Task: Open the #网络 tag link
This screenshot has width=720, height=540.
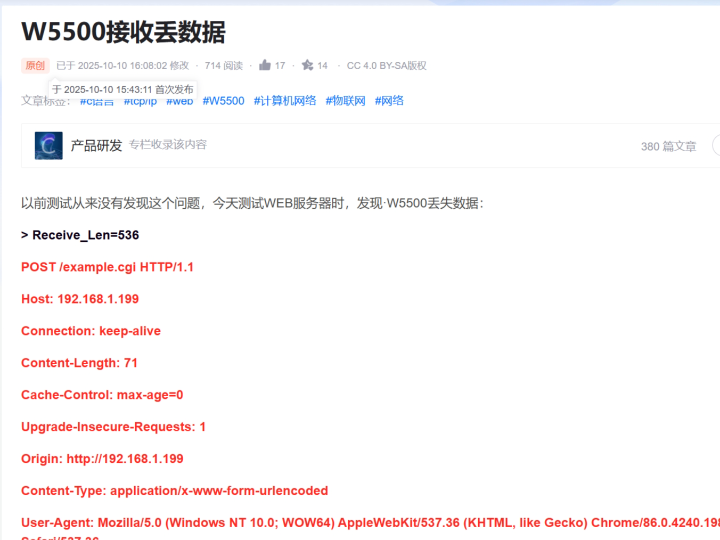Action: tap(389, 101)
